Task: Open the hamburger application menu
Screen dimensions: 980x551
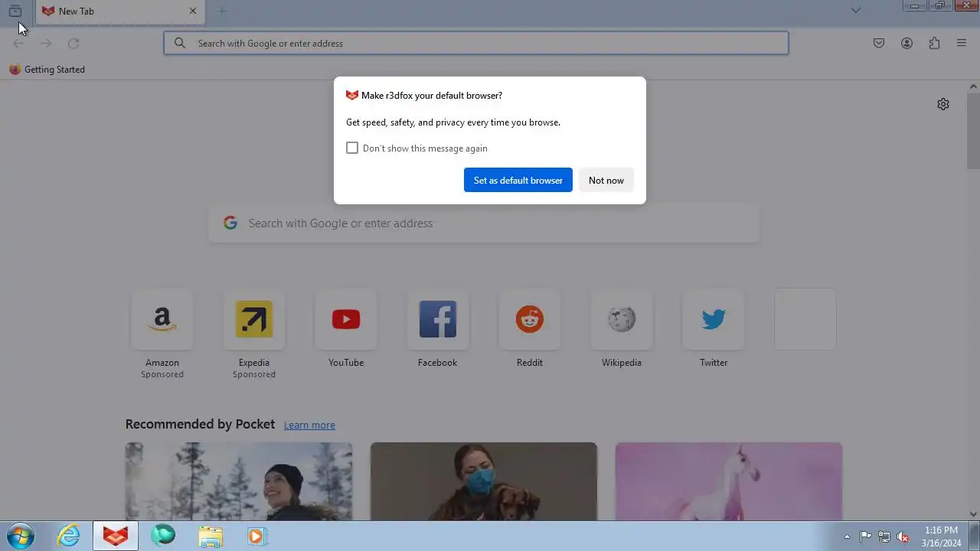Action: (962, 44)
